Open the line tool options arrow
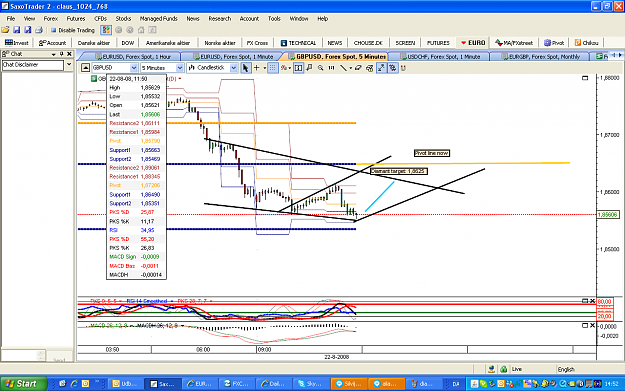Viewport: 625px width, 391px height. click(x=350, y=69)
